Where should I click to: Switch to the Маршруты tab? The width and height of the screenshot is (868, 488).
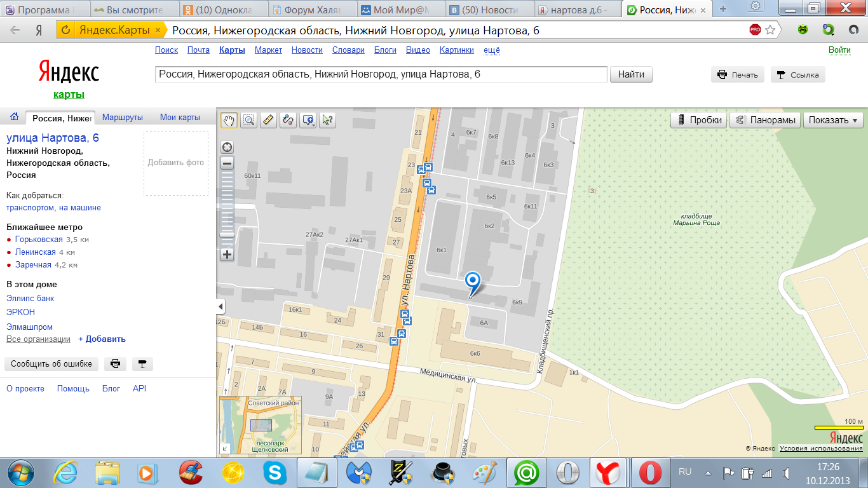point(123,117)
